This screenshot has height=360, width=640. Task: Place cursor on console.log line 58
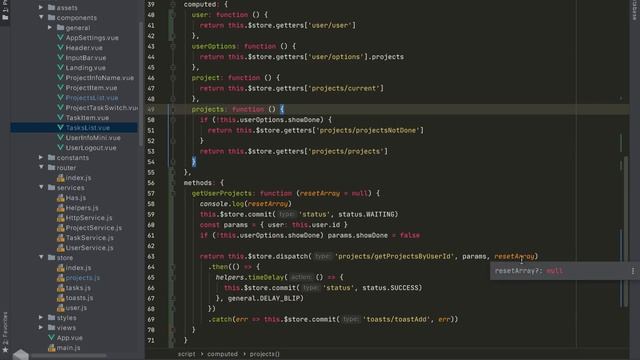pyautogui.click(x=246, y=204)
